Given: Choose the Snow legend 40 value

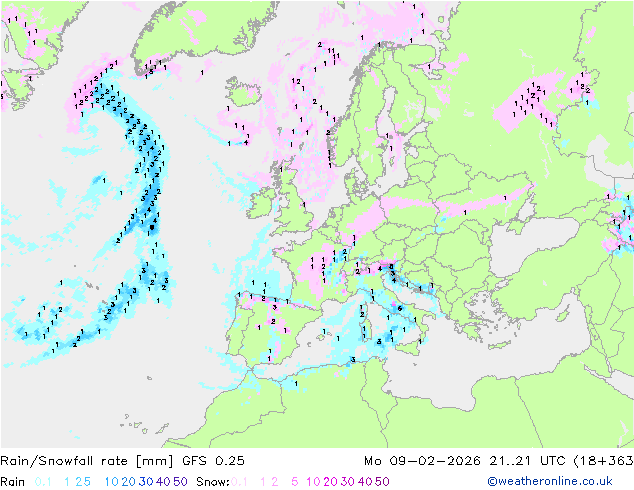Looking at the screenshot, I should click(x=365, y=482).
